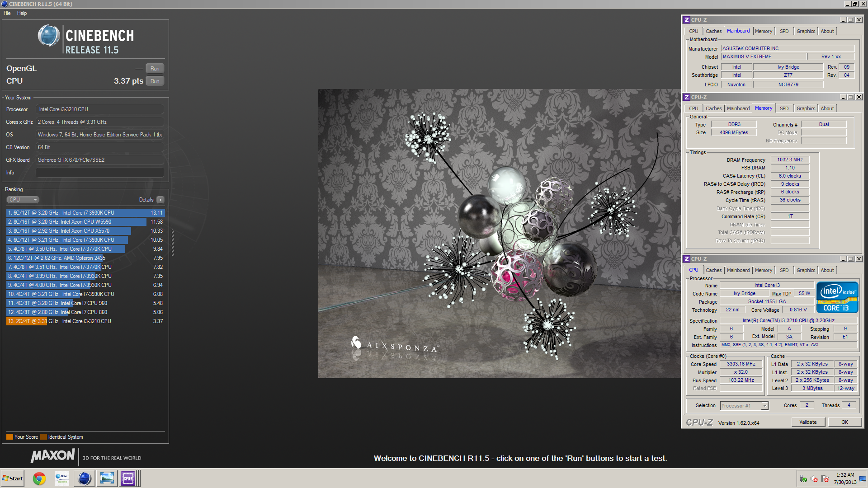The width and height of the screenshot is (868, 488).
Task: Select ranking row Intel Core i7 CPU 960
Action: coord(85,303)
